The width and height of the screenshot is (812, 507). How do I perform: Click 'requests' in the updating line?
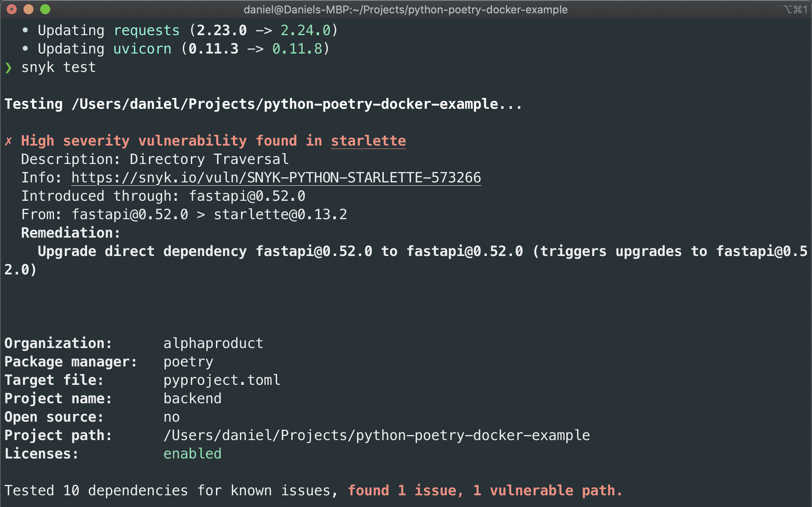point(146,31)
